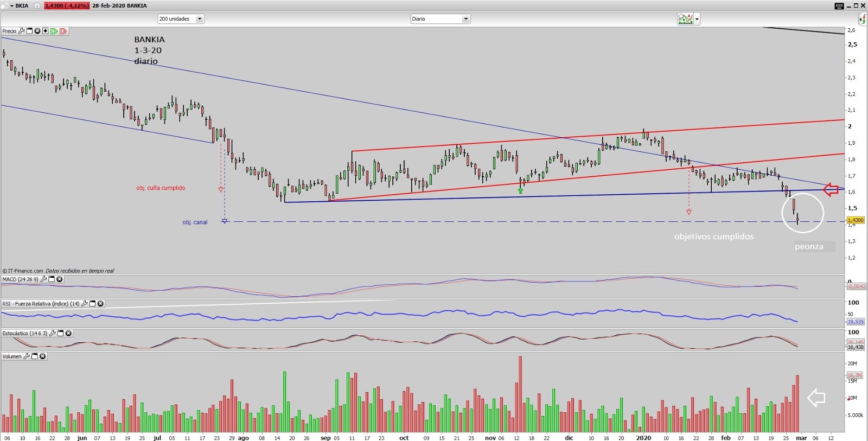Click the 'mar' date axis label
This screenshot has height=441, width=868.
point(801,438)
